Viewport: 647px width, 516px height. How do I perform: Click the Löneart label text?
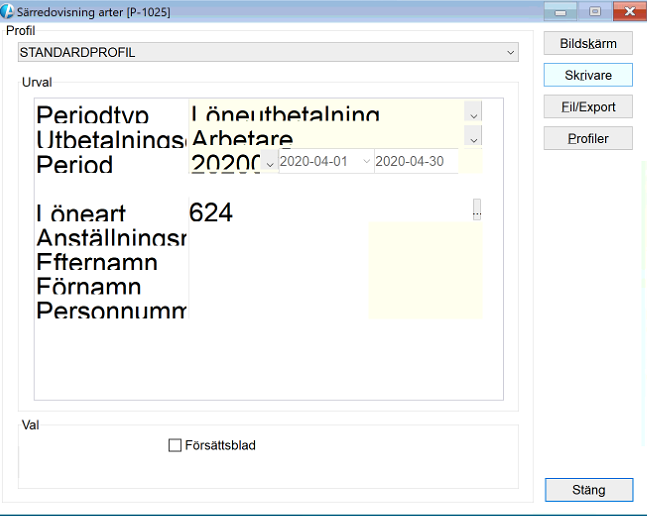pos(81,212)
